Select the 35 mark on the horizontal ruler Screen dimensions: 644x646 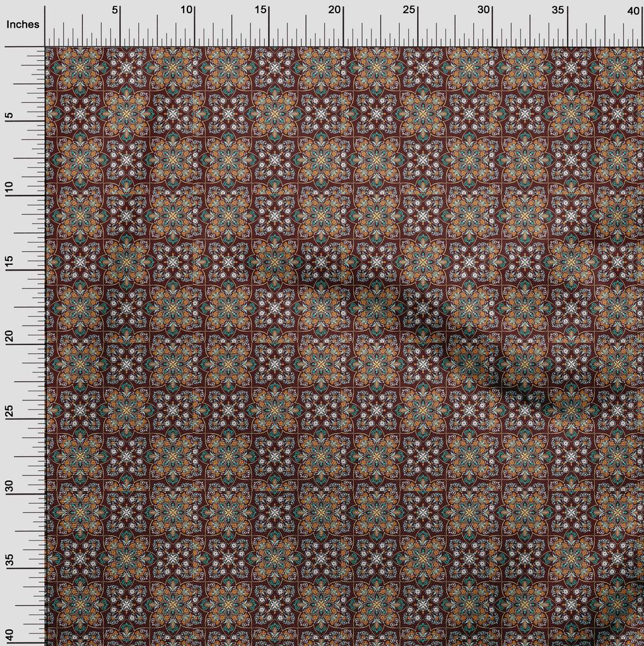click(x=558, y=11)
